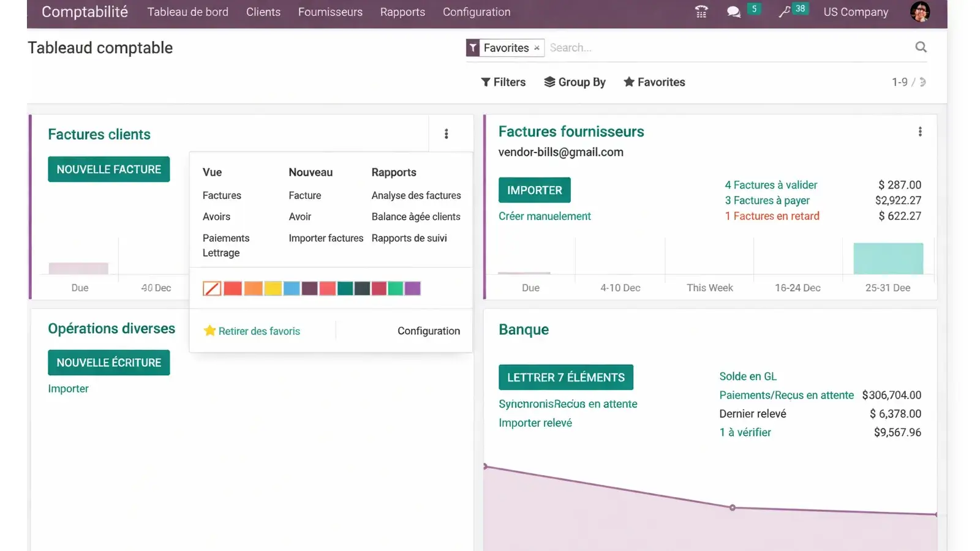This screenshot has height=551, width=980.
Task: Remove the Favorites filter chip
Action: [537, 48]
